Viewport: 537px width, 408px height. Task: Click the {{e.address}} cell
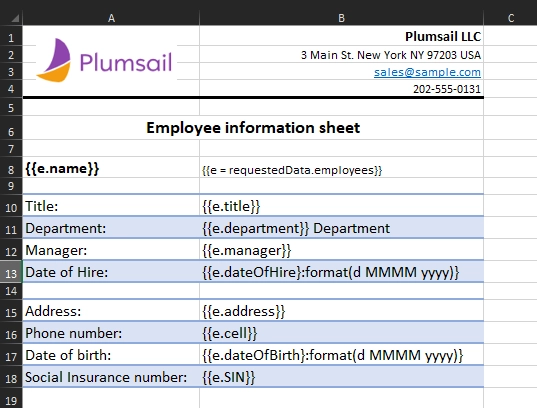pos(341,311)
